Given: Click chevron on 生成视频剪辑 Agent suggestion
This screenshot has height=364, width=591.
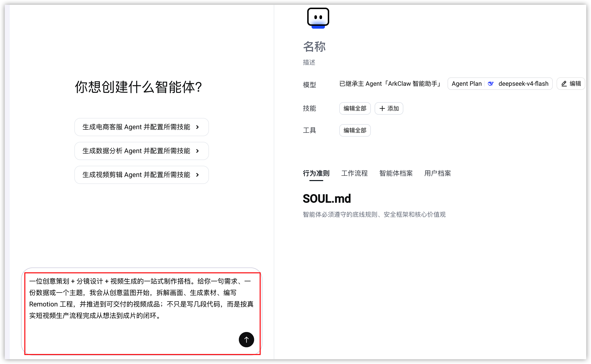Looking at the screenshot, I should [x=197, y=175].
